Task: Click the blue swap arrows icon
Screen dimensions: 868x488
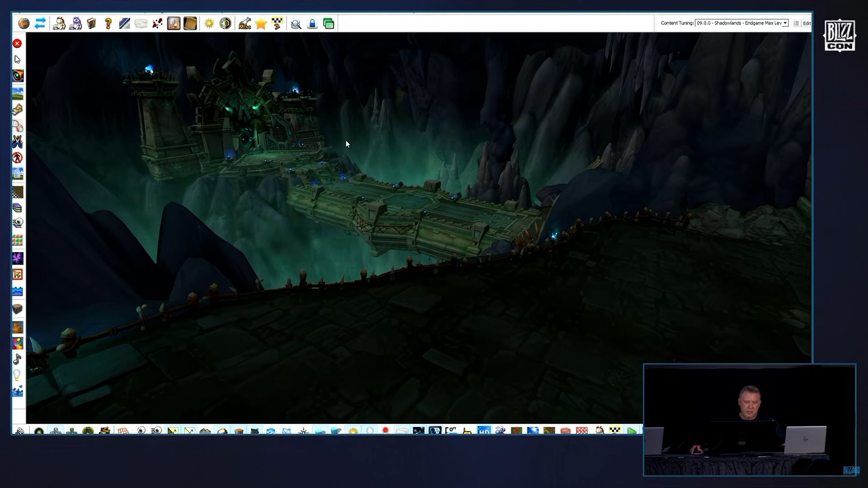Action: tap(40, 23)
